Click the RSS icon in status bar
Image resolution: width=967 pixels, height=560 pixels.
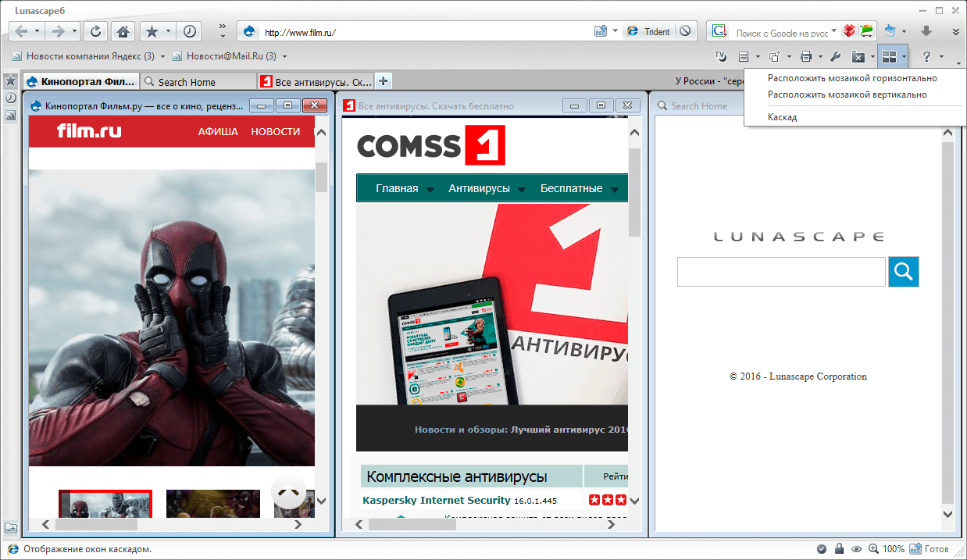[916, 549]
